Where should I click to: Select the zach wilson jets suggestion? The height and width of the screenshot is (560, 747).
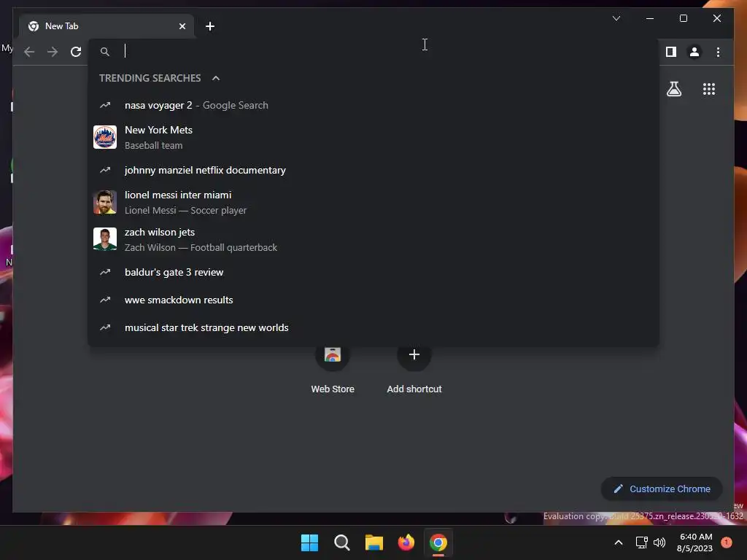click(373, 239)
